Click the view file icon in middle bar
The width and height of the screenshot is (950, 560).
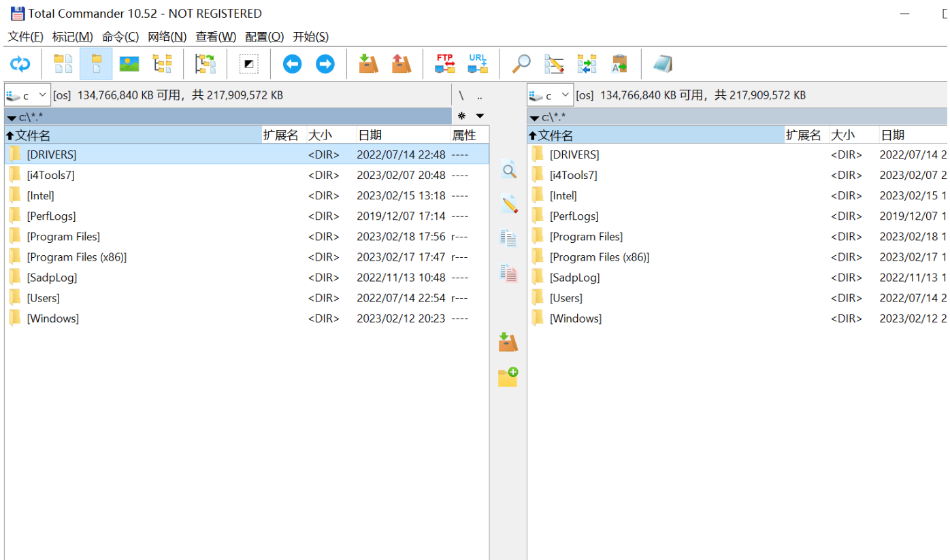pos(508,170)
